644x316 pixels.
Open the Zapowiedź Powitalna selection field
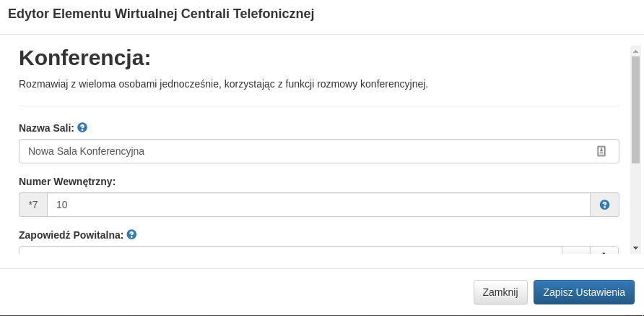click(289, 250)
